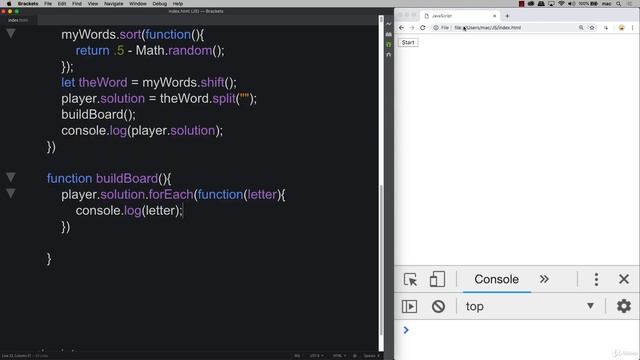Click the Chrome extension icon beside the star

(x=606, y=28)
